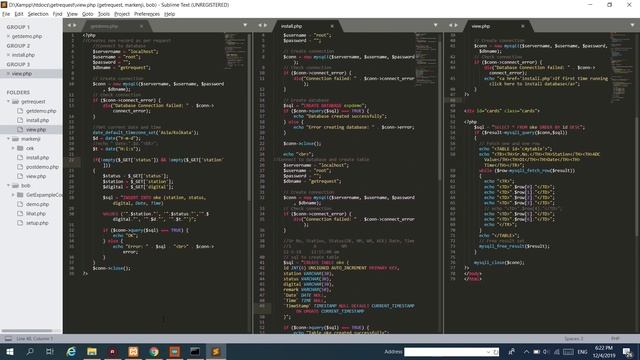
Task: Launch Internet Explorer from taskbar
Action: pyautogui.click(x=71, y=351)
